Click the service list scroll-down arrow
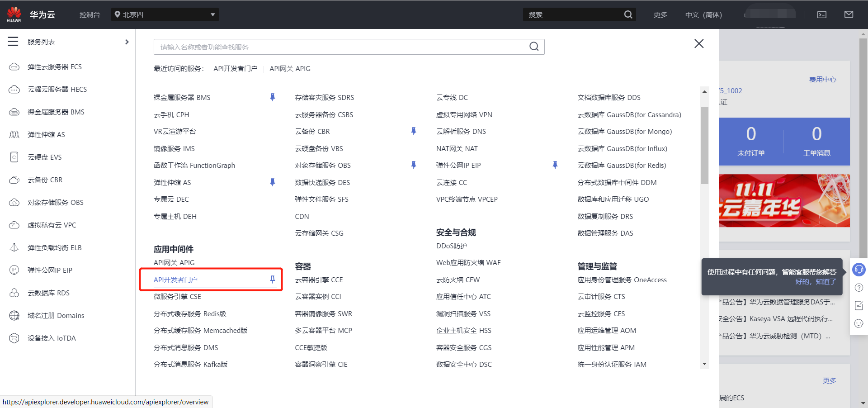 tap(704, 364)
